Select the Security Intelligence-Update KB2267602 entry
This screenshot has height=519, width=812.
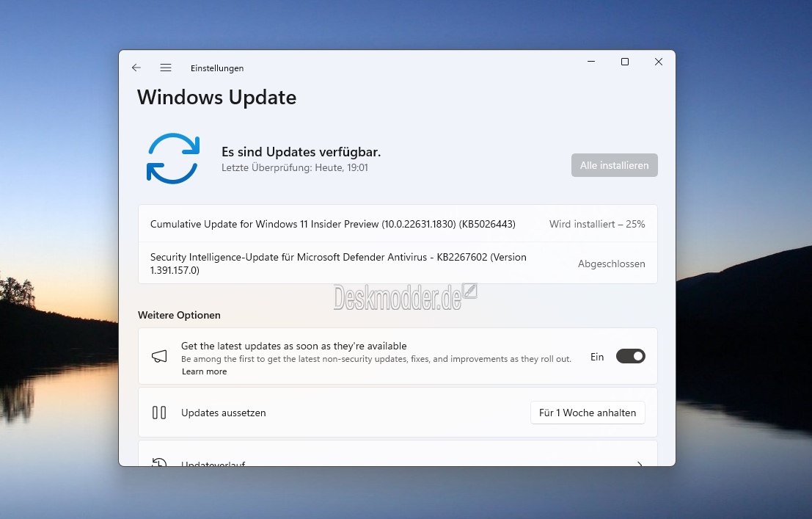coord(398,264)
